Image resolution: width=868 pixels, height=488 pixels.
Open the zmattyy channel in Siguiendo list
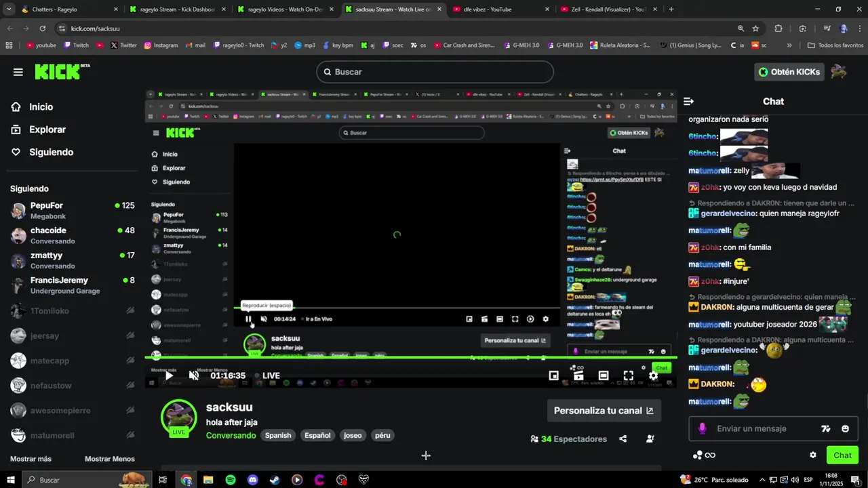click(73, 260)
